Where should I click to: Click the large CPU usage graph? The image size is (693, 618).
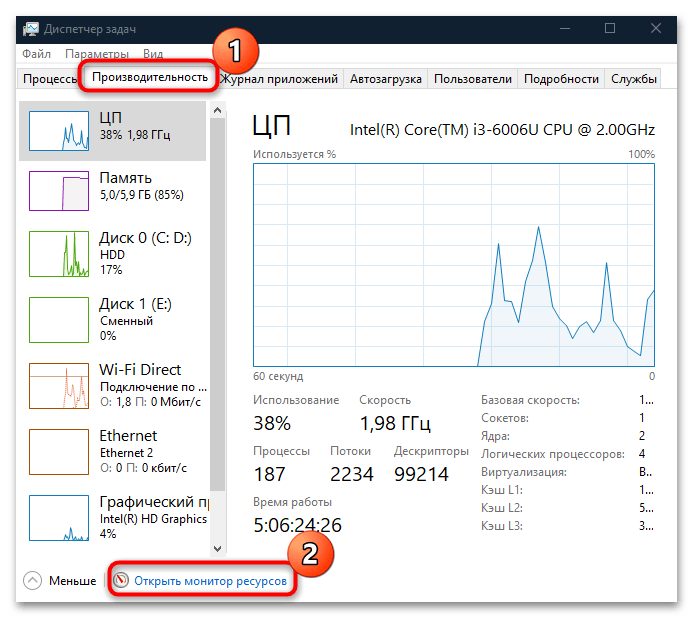[x=454, y=265]
